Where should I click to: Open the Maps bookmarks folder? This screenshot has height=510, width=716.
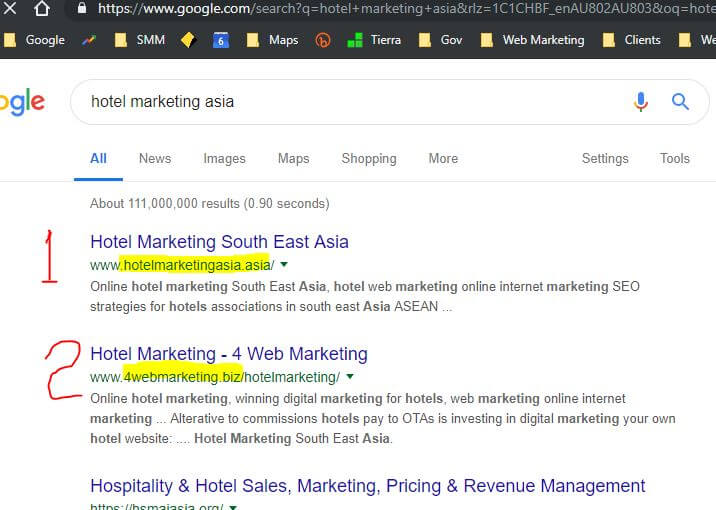coord(272,40)
